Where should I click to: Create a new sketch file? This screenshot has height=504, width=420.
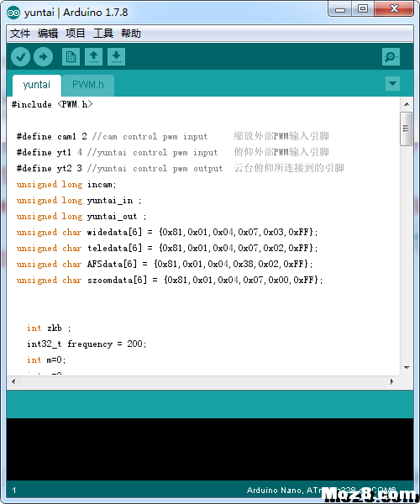click(71, 57)
